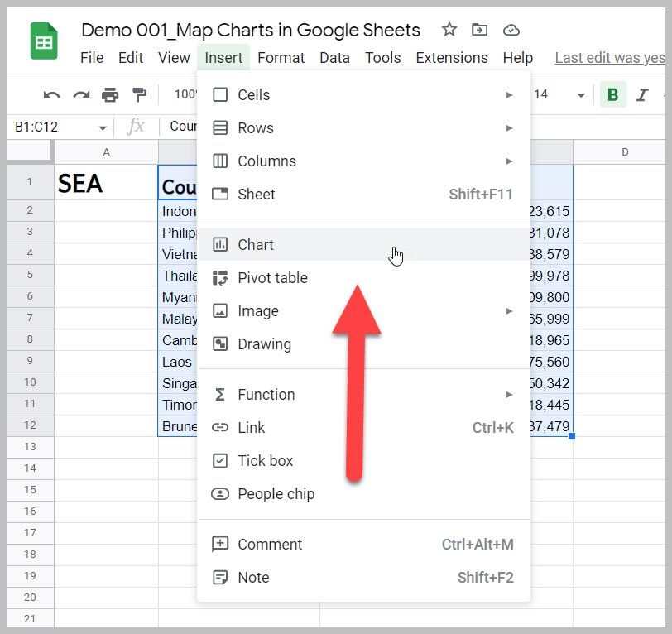Click the document title text
Screen dimensions: 672x634
point(251,31)
